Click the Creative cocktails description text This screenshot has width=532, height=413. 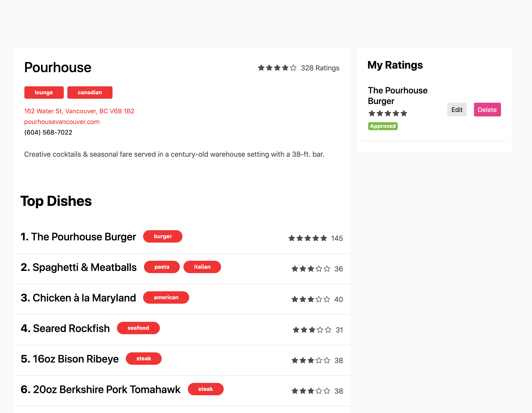click(x=174, y=154)
